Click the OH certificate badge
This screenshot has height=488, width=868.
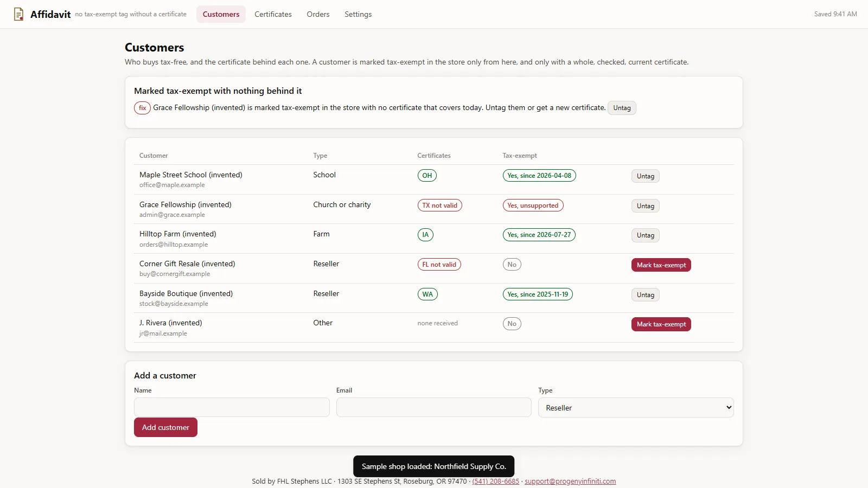tap(427, 176)
